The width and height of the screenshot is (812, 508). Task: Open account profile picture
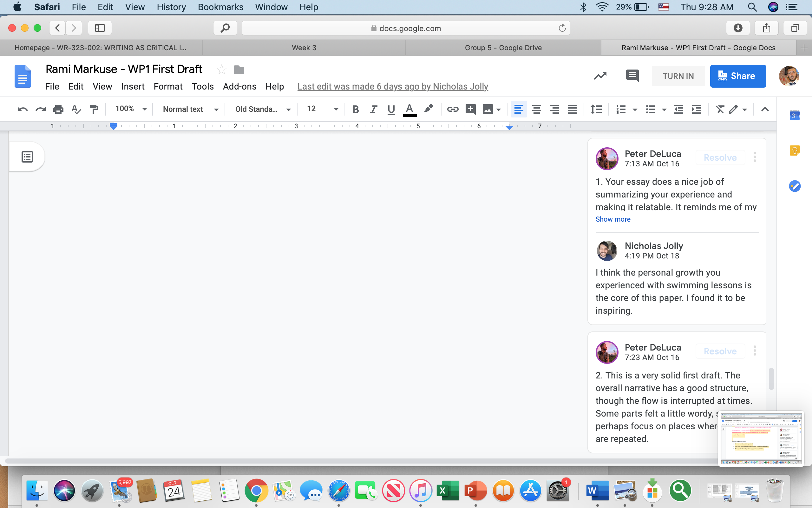789,76
